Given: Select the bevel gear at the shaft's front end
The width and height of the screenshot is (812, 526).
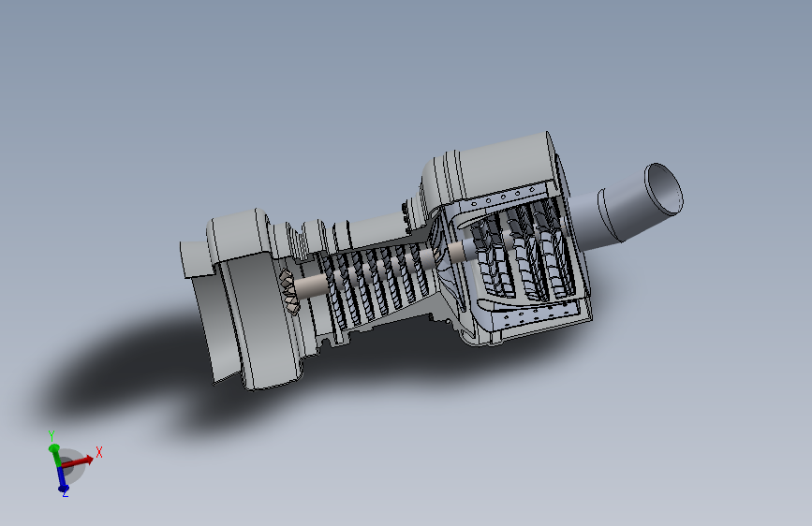Looking at the screenshot, I should pos(289,291).
